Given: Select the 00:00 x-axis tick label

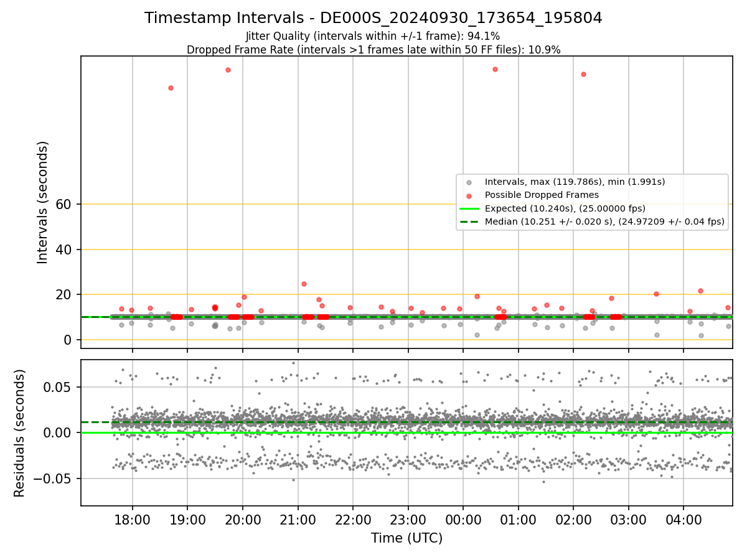Looking at the screenshot, I should pos(463,519).
